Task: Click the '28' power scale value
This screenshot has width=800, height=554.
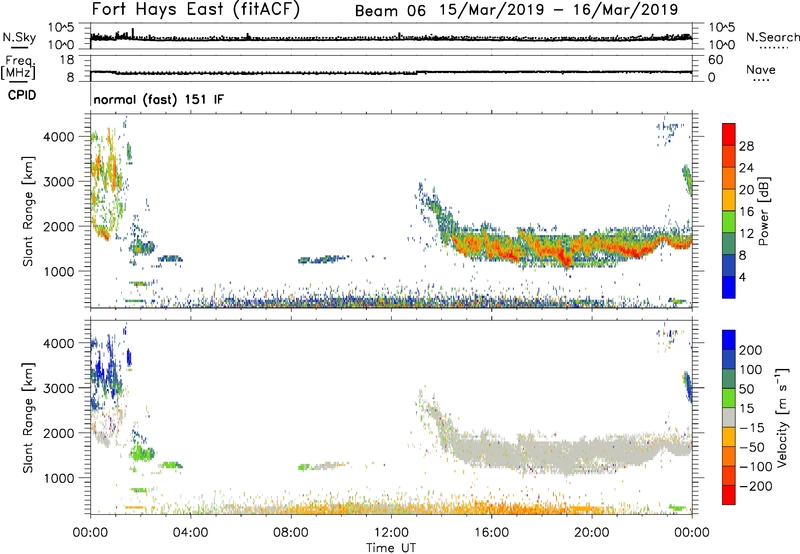Action: coord(746,146)
